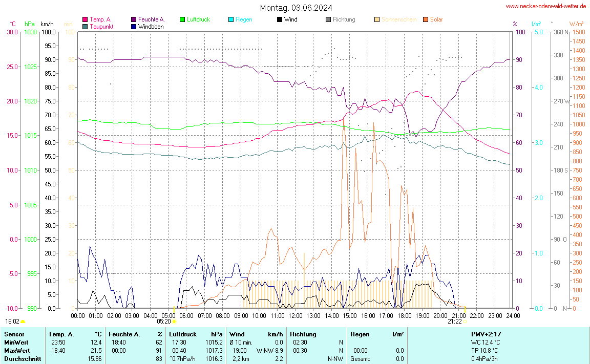Open the www.neckar-odenwald-wetter.de link
Viewport: 590px width, 364px height.
(x=546, y=7)
